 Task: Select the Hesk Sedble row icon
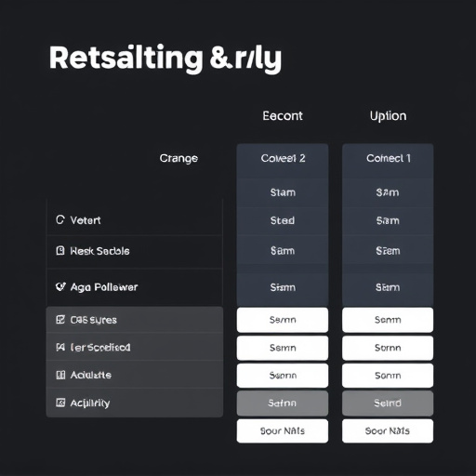click(x=60, y=250)
